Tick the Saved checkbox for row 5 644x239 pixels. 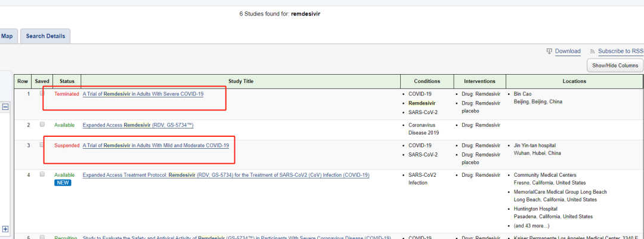pos(42,237)
